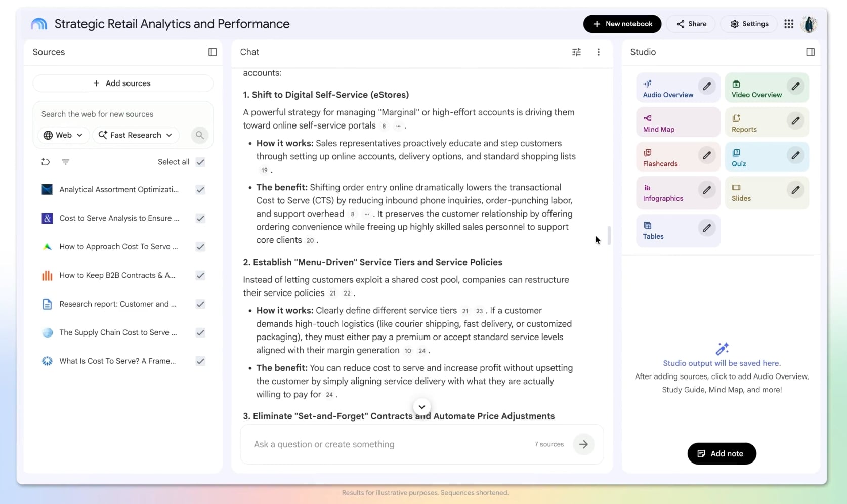Open Settings
The image size is (847, 504).
[x=749, y=24]
